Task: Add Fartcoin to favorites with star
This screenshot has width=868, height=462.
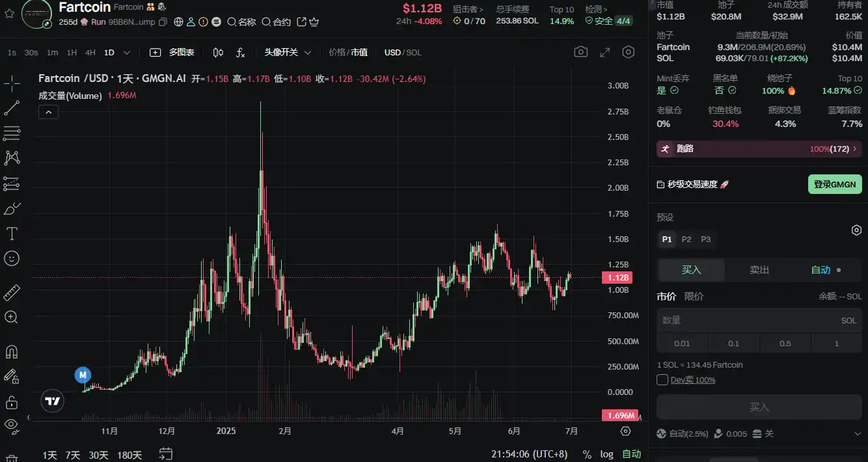Action: (x=9, y=13)
